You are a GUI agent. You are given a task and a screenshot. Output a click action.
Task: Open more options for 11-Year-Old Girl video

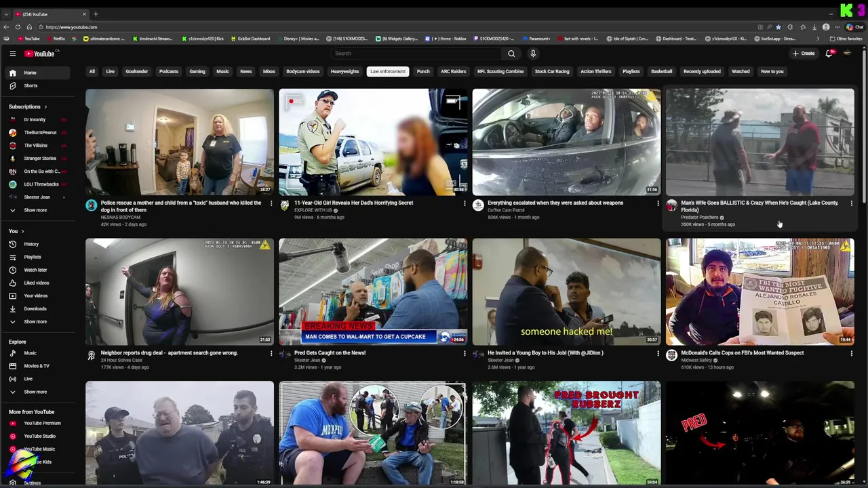point(465,203)
